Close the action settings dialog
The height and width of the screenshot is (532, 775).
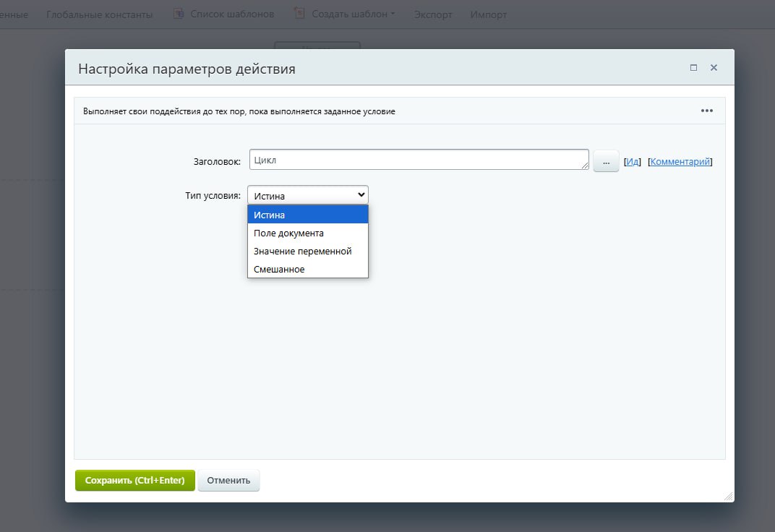[x=714, y=68]
